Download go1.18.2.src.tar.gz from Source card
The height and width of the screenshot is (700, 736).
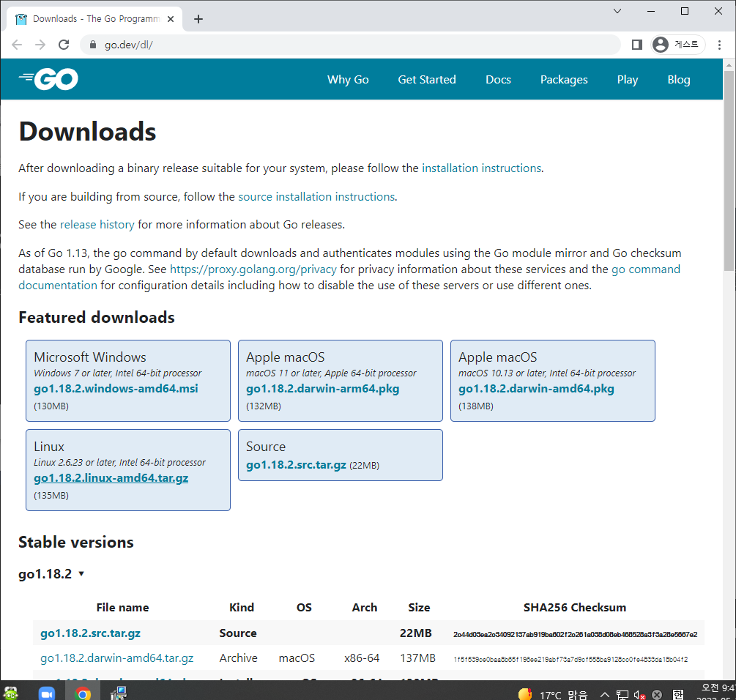click(296, 464)
